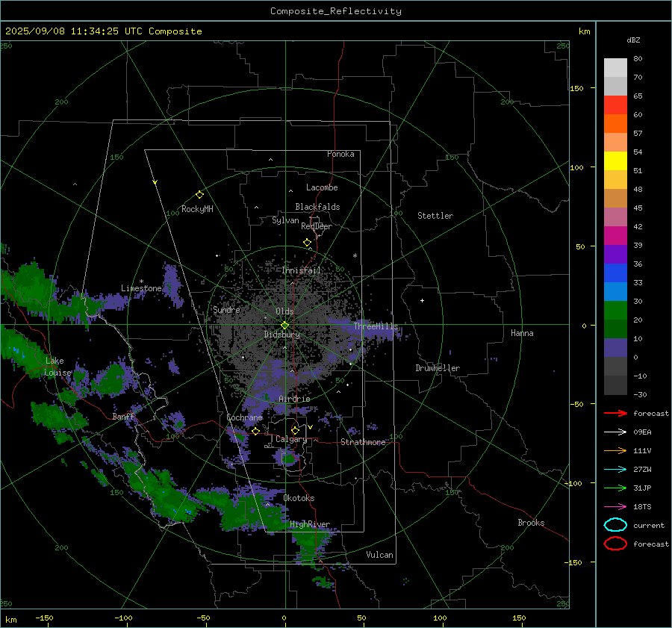Click the Sundre town label
Image resolution: width=672 pixels, height=628 pixels.
pos(226,310)
